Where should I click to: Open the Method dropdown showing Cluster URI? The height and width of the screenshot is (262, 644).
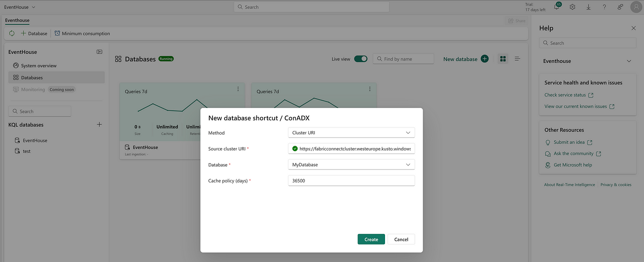[x=351, y=132]
